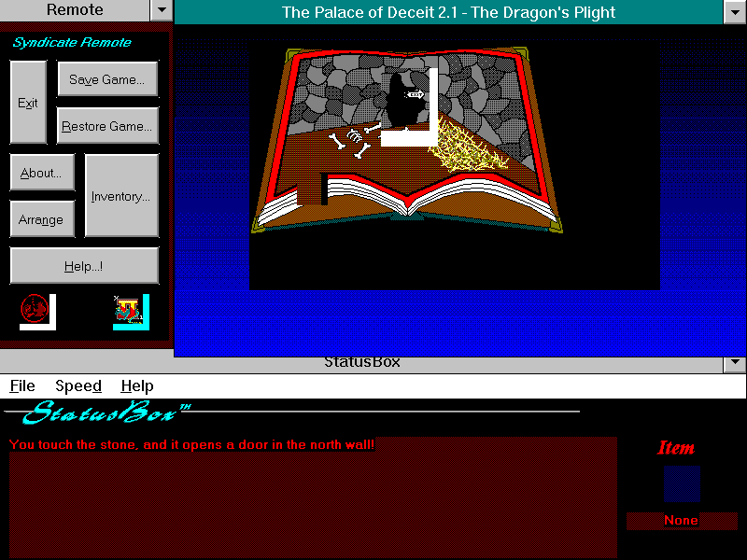Click the EXIT arrow sign in cave doorway
The width and height of the screenshot is (747, 560).
pyautogui.click(x=415, y=95)
